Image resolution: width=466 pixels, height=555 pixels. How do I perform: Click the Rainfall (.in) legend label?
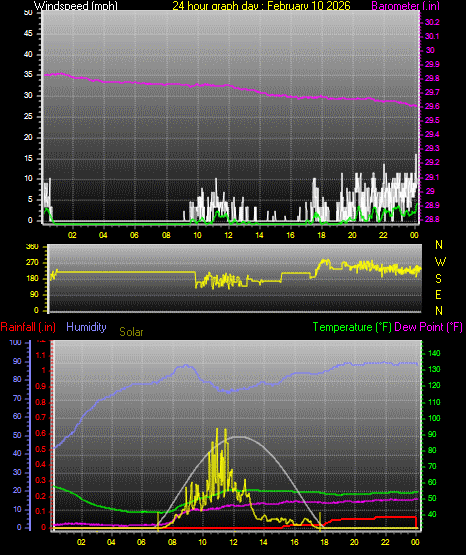(28, 327)
